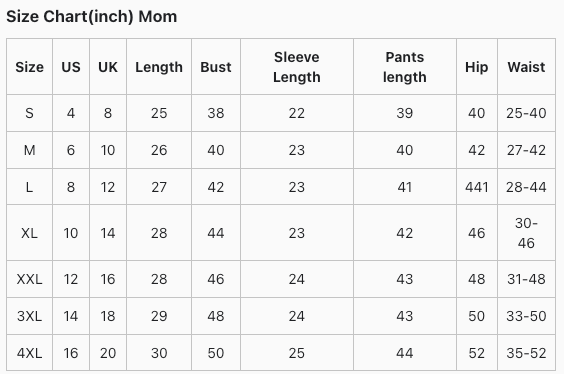564x374 pixels.
Task: Select the Waist column header
Action: pyautogui.click(x=526, y=67)
